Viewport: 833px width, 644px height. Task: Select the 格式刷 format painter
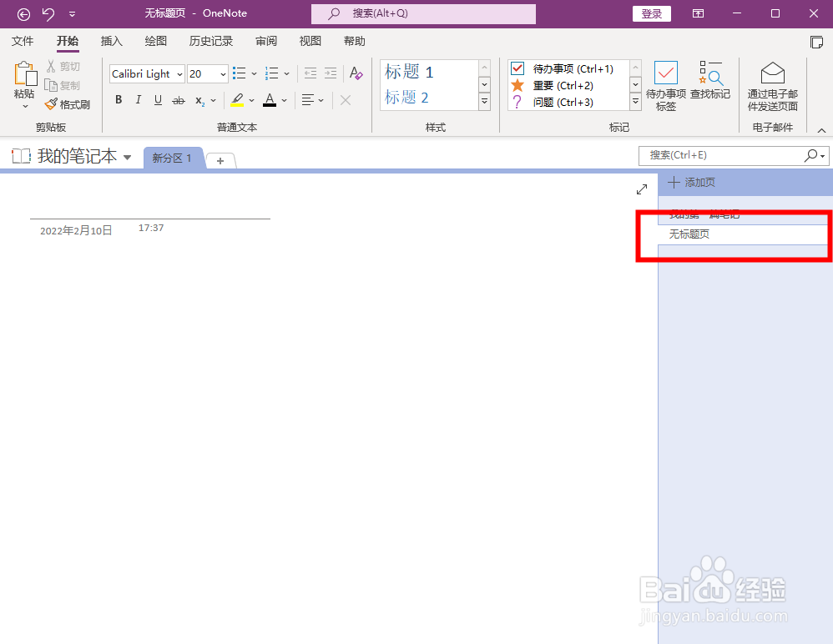pyautogui.click(x=68, y=104)
